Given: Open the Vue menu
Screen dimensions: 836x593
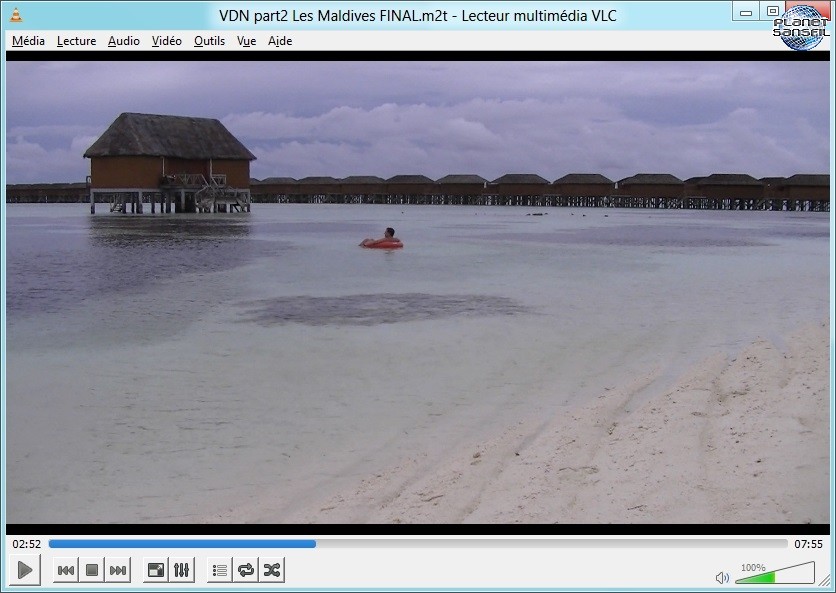Looking at the screenshot, I should tap(246, 41).
